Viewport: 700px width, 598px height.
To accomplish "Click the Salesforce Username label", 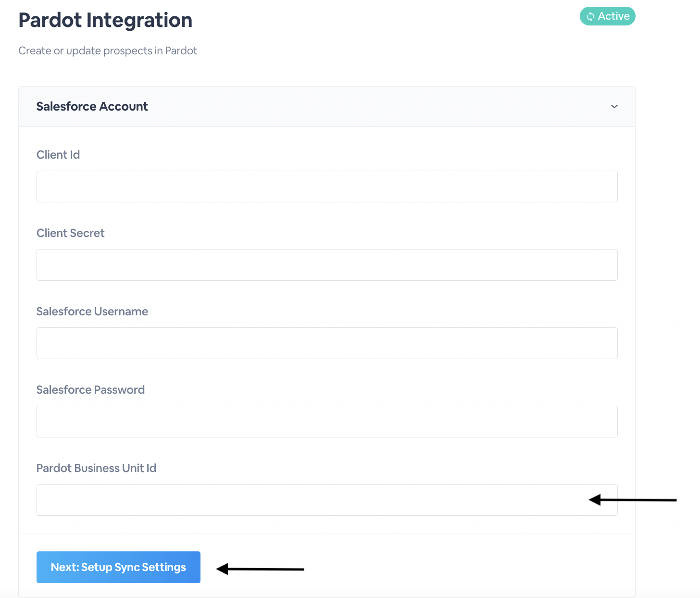I will [92, 311].
